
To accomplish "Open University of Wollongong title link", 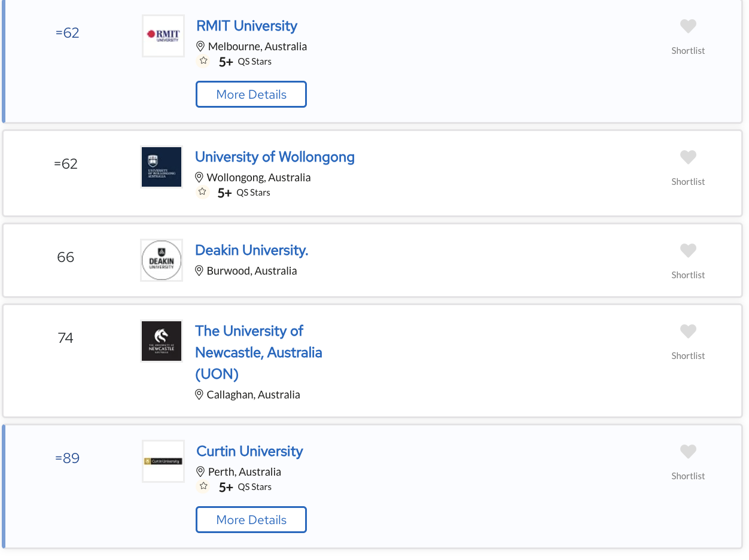I will tap(275, 157).
